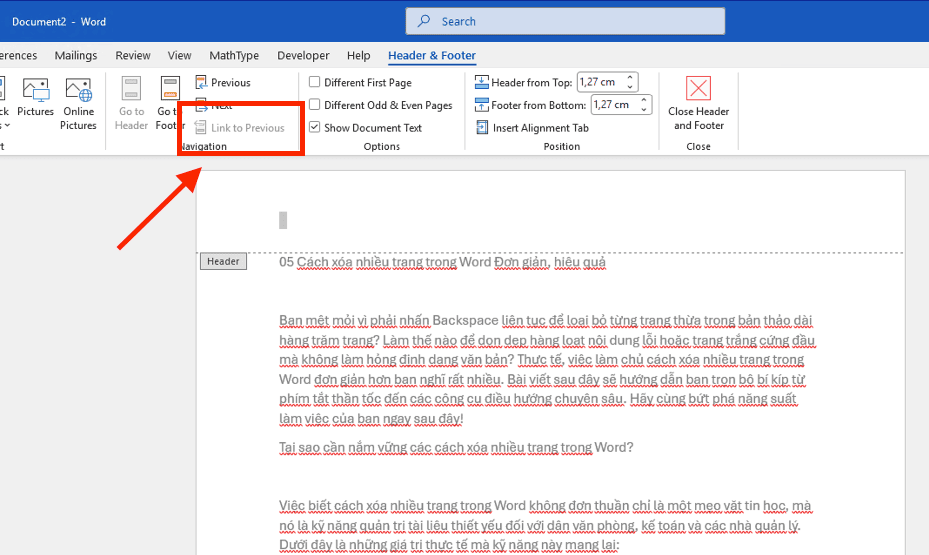The height and width of the screenshot is (555, 929).
Task: Click the empty header paragraph cursor area
Action: [283, 220]
